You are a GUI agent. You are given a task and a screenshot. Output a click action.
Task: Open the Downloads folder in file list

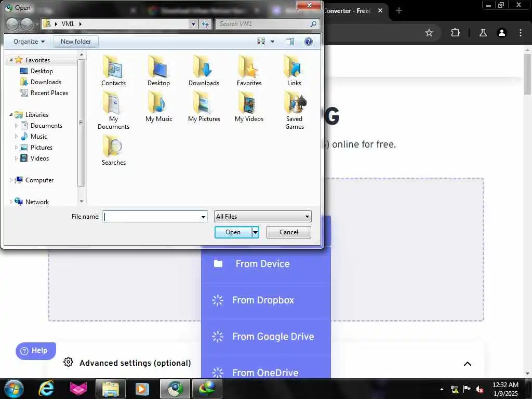tap(204, 71)
